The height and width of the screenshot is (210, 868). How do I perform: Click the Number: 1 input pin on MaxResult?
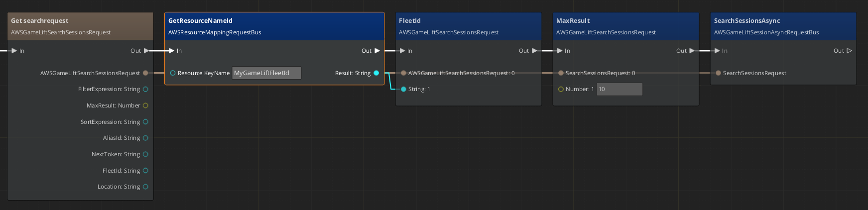pyautogui.click(x=561, y=89)
